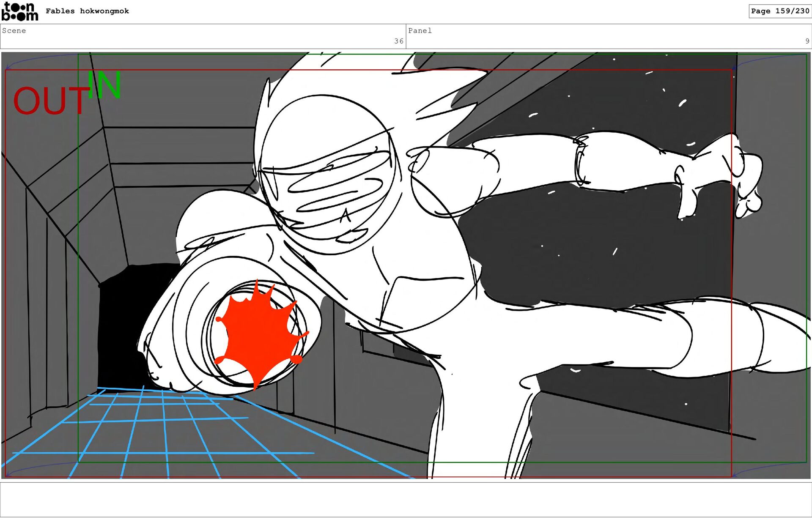
Task: Select the scene number 36
Action: (398, 41)
